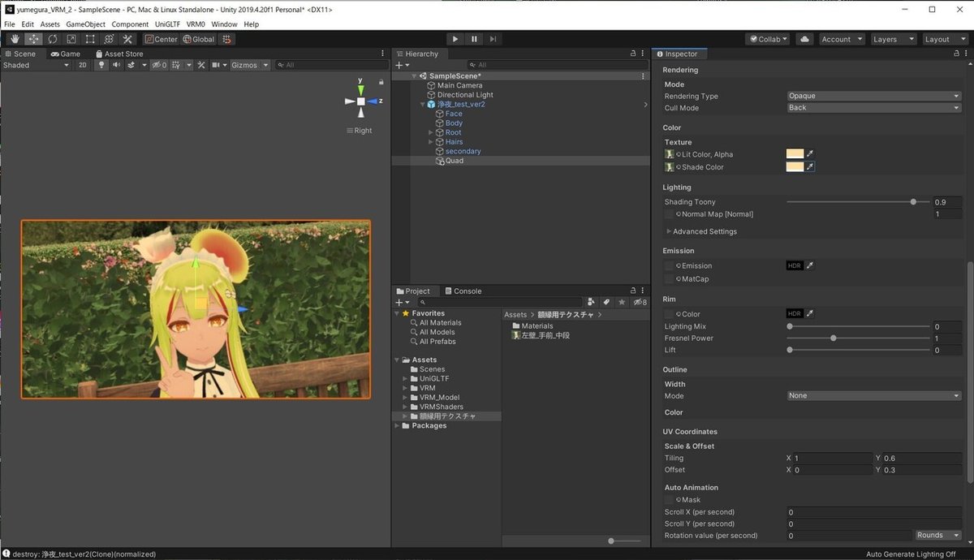Toggle pivot Center mode button
Image resolution: width=974 pixels, height=560 pixels.
tap(162, 39)
